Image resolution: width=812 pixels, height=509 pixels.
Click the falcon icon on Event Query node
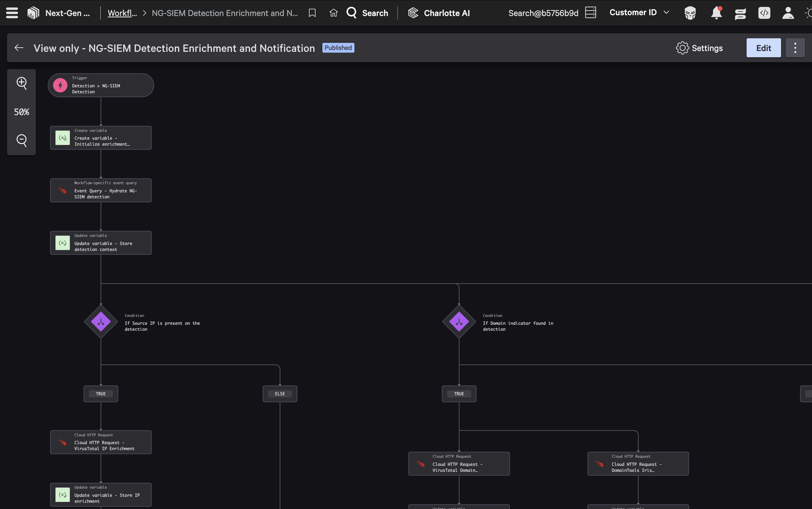tap(63, 190)
